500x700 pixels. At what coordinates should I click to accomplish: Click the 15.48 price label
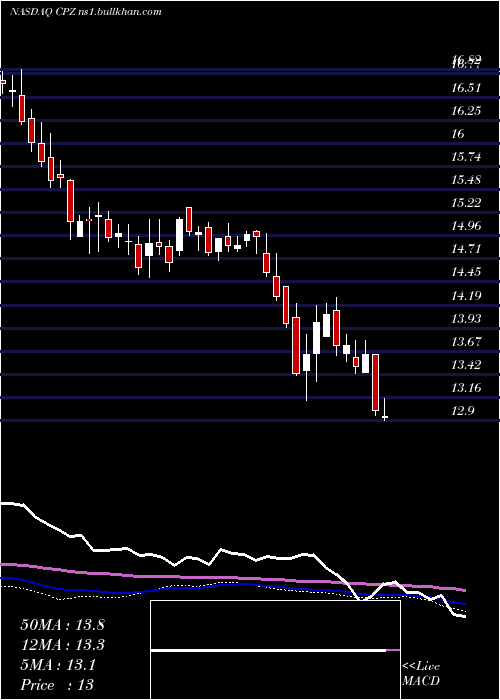[466, 180]
